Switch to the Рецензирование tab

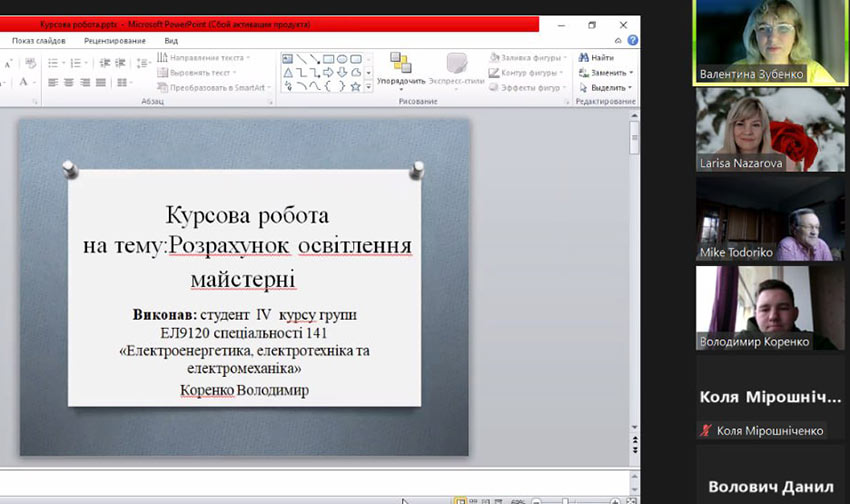coord(114,41)
